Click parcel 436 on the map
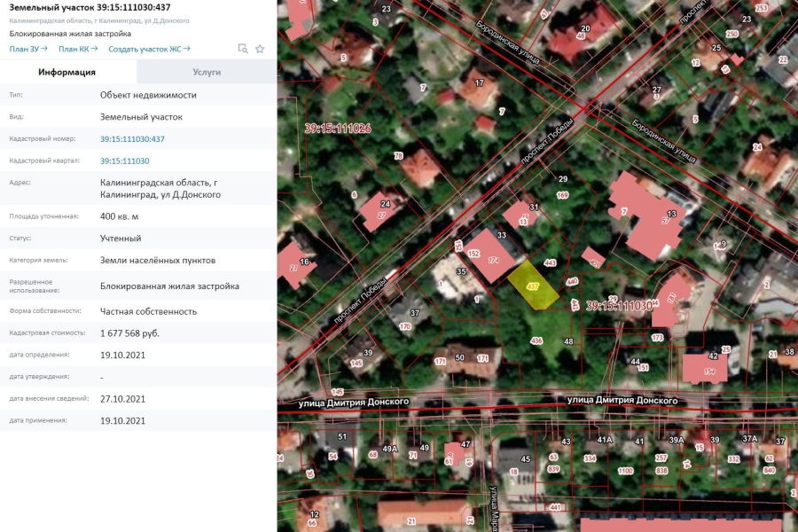Screen dimensions: 798x532 coord(536,340)
